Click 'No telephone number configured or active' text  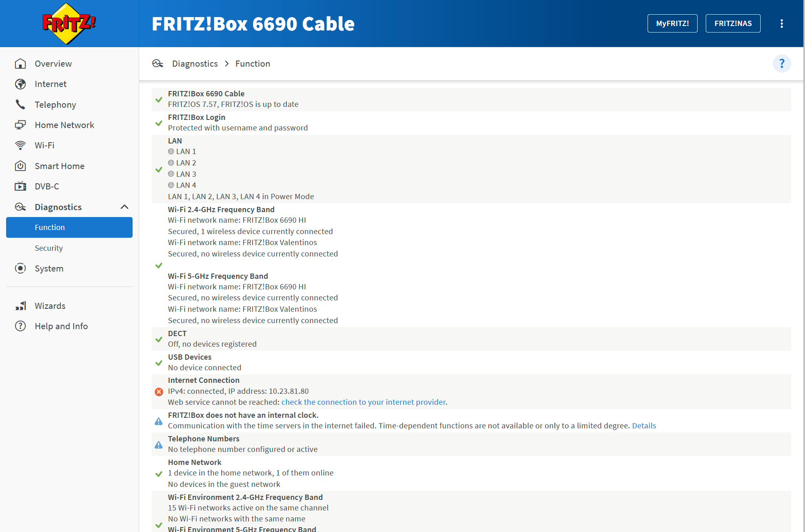tap(243, 449)
